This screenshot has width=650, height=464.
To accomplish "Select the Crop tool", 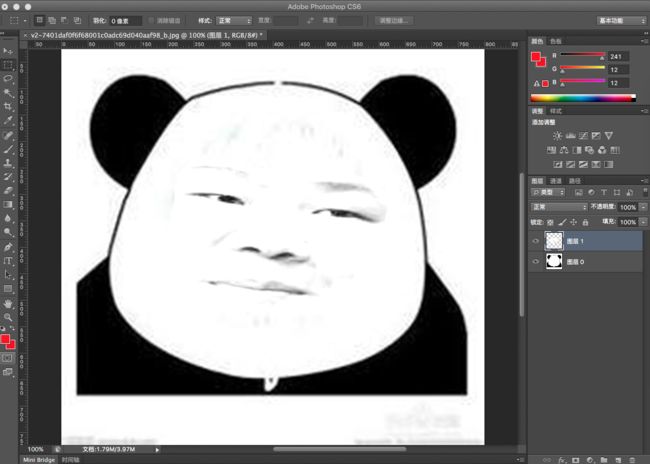I will (8, 107).
